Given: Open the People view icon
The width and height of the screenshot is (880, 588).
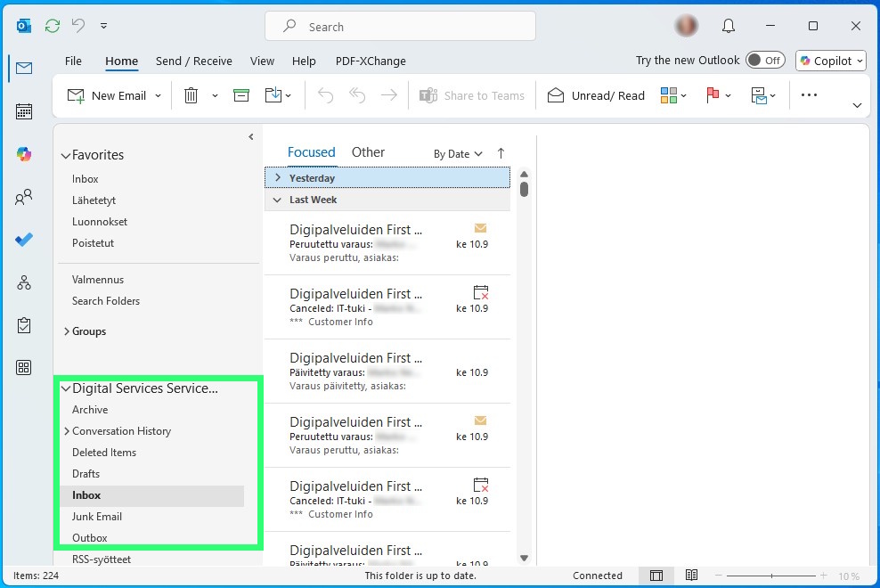Looking at the screenshot, I should coord(23,196).
